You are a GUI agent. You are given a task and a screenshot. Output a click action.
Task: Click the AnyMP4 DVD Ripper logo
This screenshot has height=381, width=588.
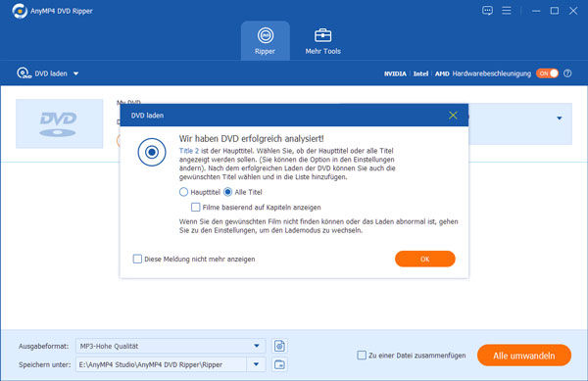coord(20,11)
